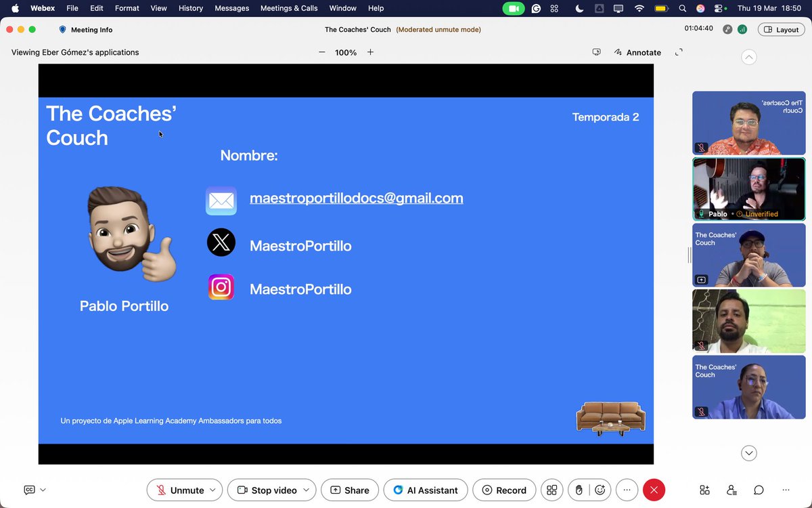Open reactions smiley icon
The width and height of the screenshot is (812, 508).
click(x=600, y=490)
